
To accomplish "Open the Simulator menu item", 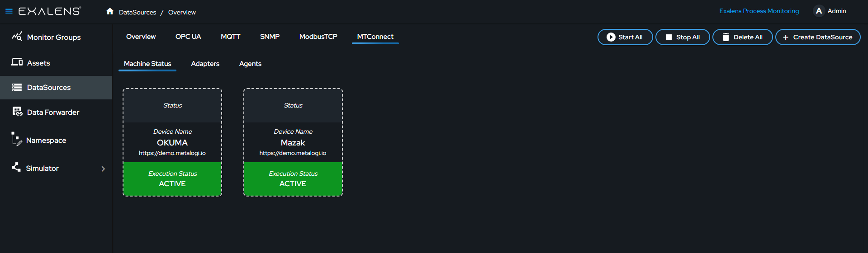I will pyautogui.click(x=43, y=168).
